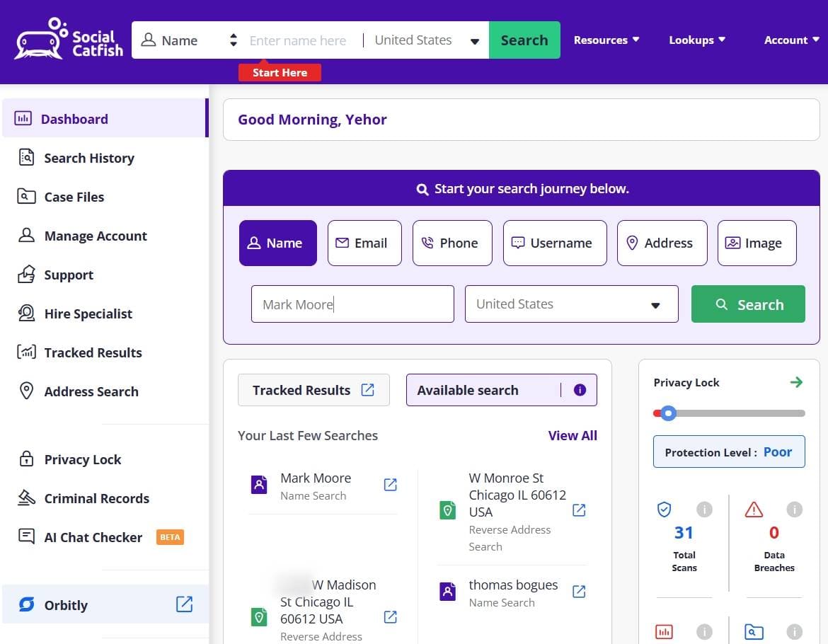Select the Name search tab

(277, 243)
